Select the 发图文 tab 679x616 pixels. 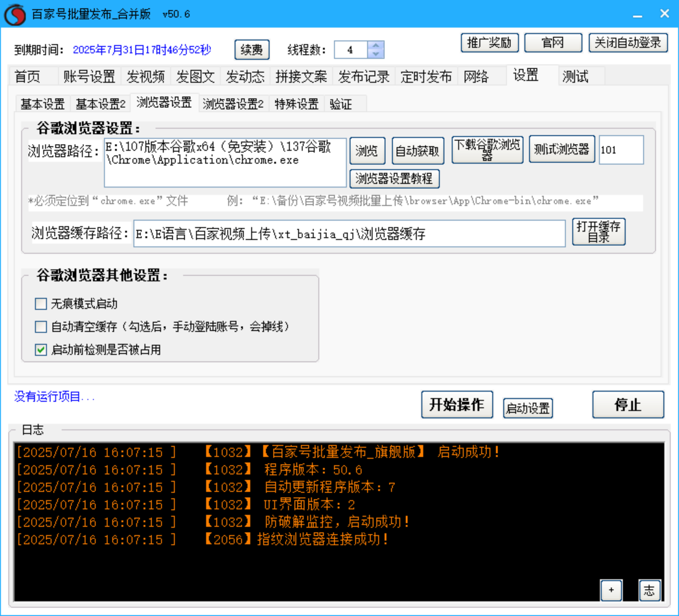click(x=195, y=77)
